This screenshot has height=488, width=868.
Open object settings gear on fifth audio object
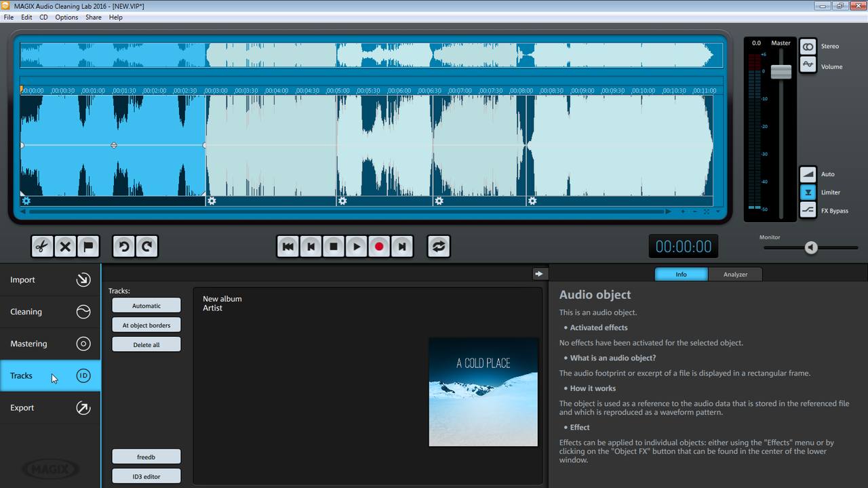(532, 201)
